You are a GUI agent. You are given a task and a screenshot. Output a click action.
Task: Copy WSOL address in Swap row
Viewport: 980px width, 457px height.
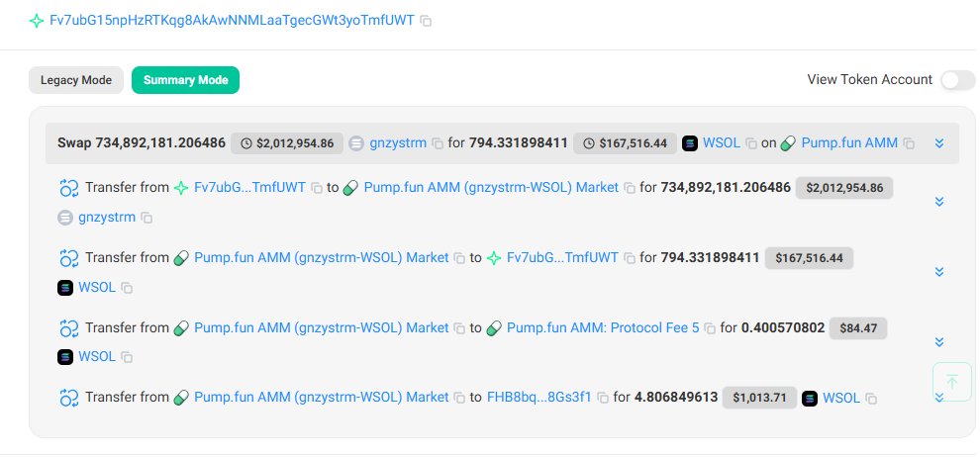(x=751, y=143)
